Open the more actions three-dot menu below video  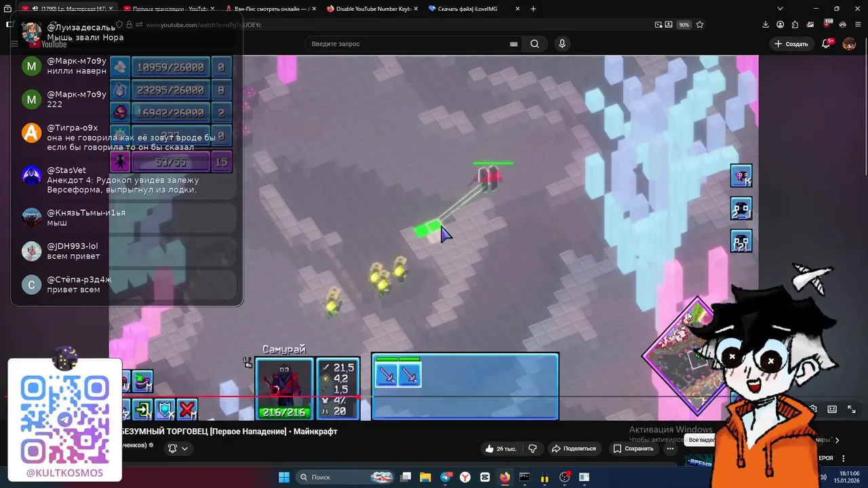point(670,449)
